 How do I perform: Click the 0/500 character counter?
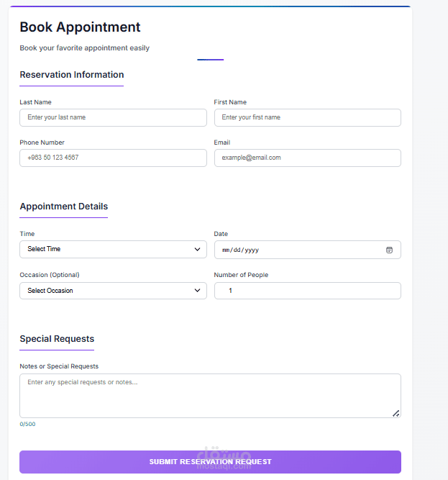point(27,424)
